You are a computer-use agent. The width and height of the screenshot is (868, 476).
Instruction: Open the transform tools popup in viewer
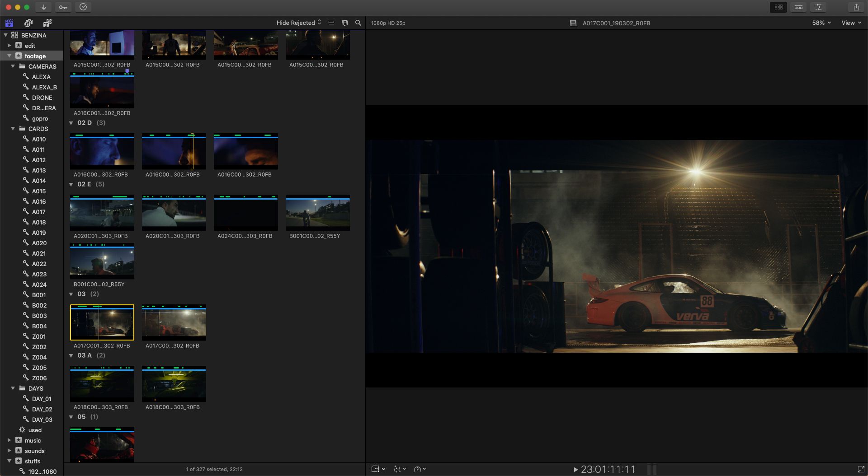tap(378, 469)
